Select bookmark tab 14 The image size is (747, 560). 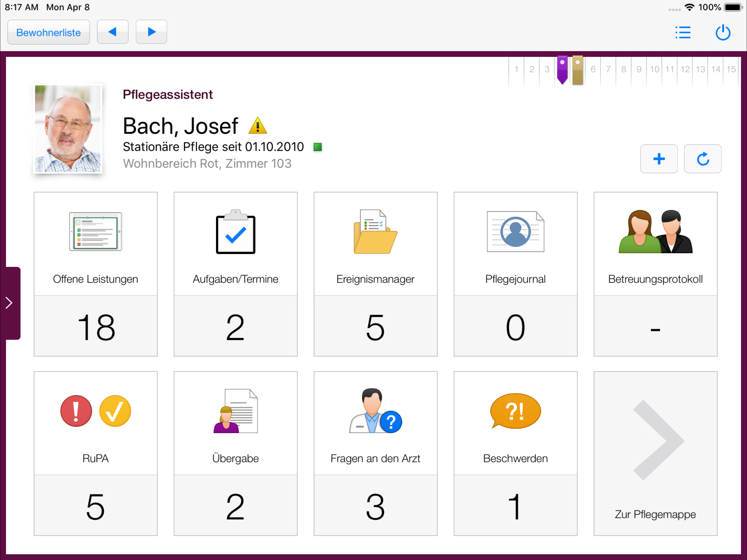[716, 69]
